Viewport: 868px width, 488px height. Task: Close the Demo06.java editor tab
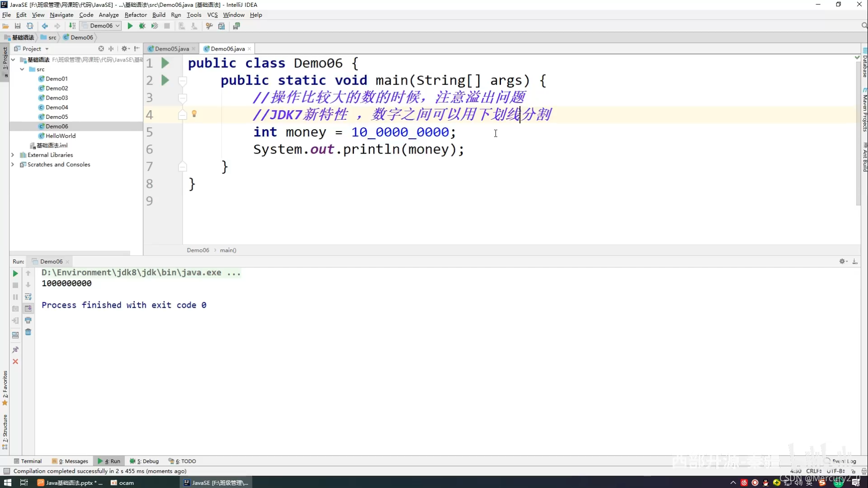click(250, 49)
